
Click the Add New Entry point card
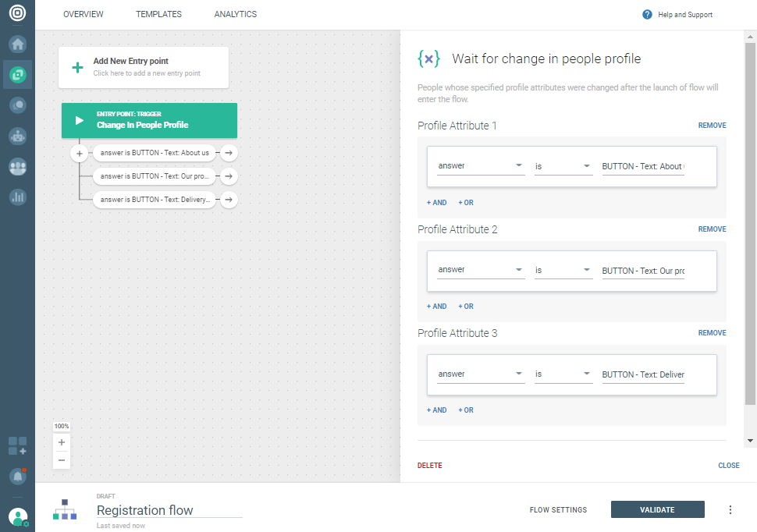coord(144,68)
